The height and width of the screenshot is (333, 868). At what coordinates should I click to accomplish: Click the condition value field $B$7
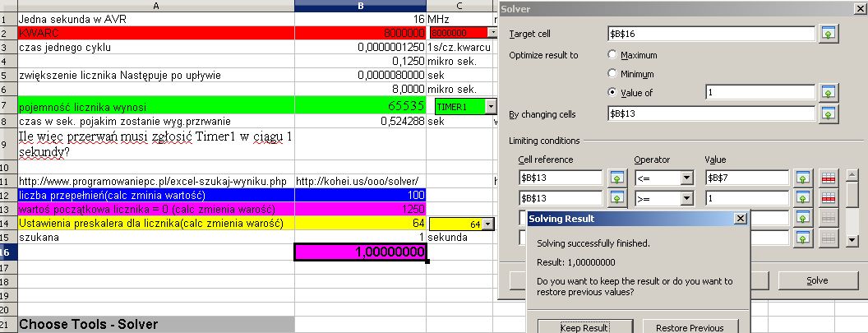pyautogui.click(x=747, y=178)
